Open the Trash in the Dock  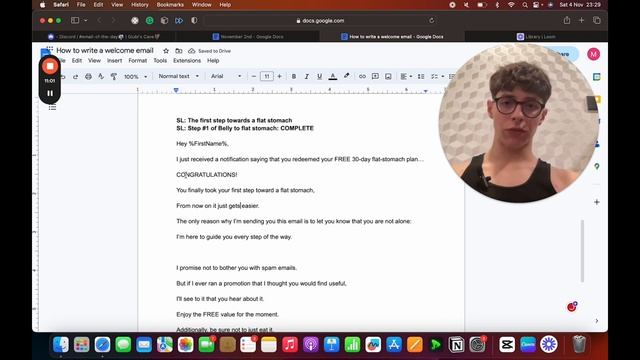click(x=579, y=345)
